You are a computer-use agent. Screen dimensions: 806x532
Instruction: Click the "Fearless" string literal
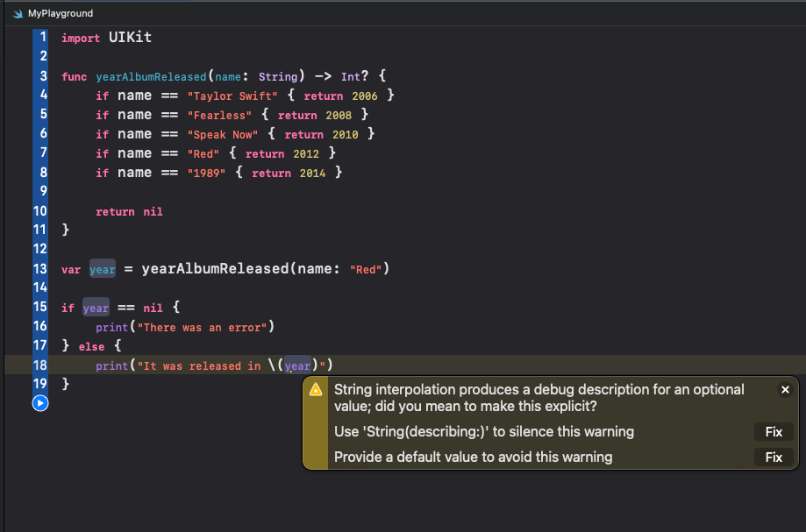point(219,116)
